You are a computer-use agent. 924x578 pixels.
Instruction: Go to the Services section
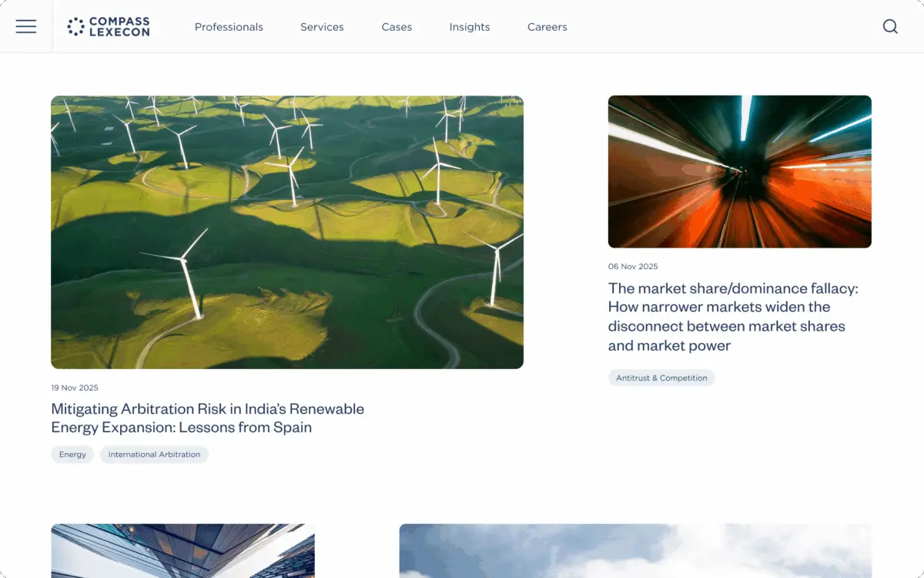click(x=322, y=27)
